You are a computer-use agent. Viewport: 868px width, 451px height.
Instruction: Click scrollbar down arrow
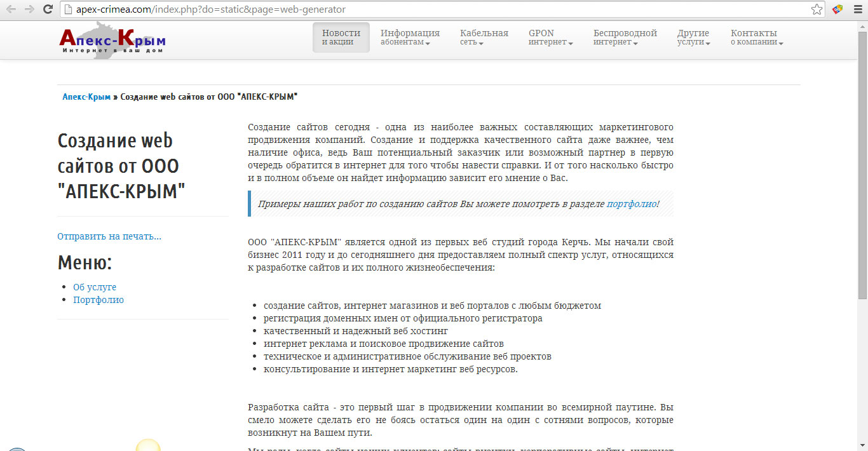point(862,446)
